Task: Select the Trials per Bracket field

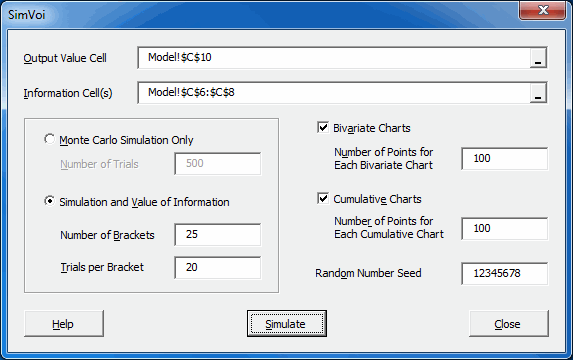Action: pyautogui.click(x=218, y=268)
